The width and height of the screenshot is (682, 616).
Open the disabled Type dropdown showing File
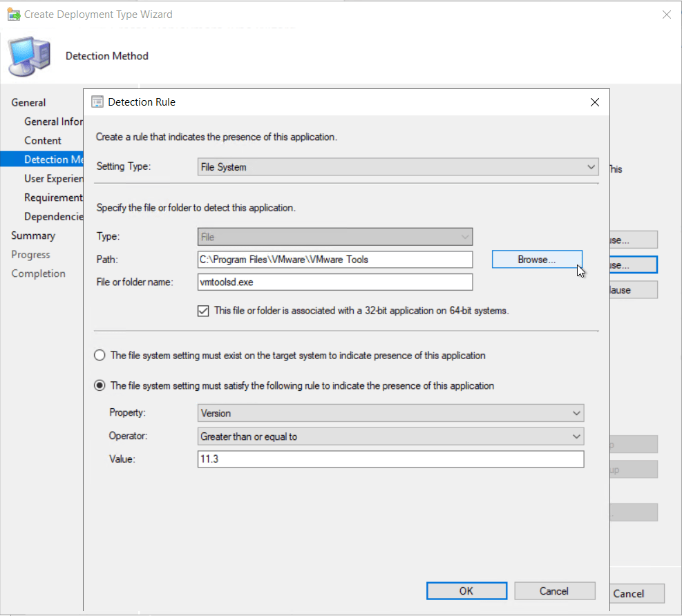coord(334,237)
